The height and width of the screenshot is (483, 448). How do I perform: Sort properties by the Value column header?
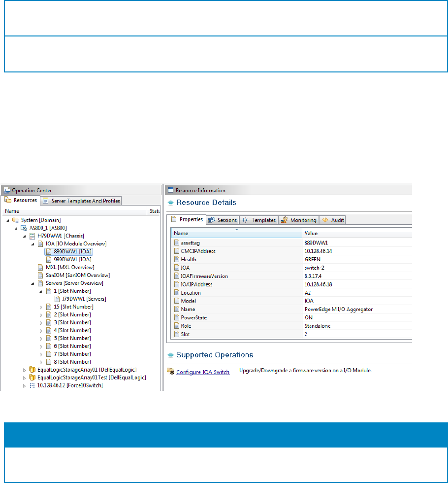[x=357, y=233]
